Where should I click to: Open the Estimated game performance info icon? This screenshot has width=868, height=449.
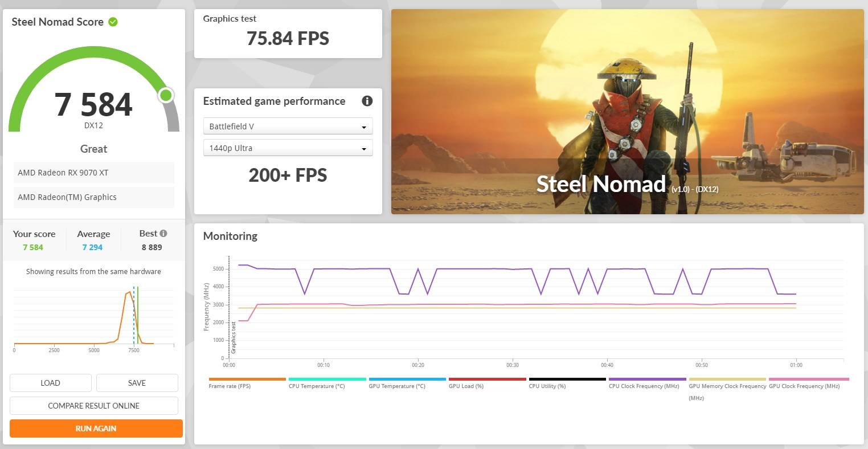click(x=367, y=101)
